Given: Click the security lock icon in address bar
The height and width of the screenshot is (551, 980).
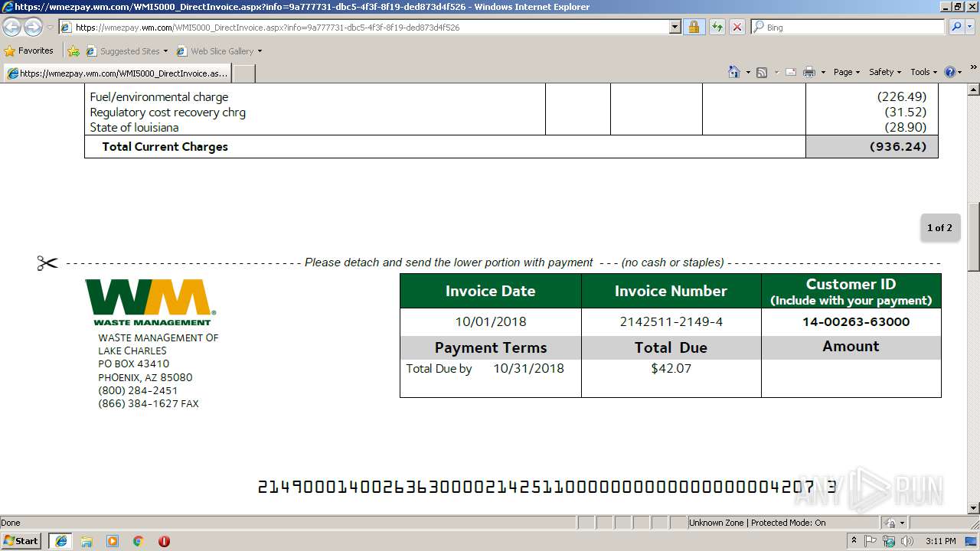Looking at the screenshot, I should (694, 27).
